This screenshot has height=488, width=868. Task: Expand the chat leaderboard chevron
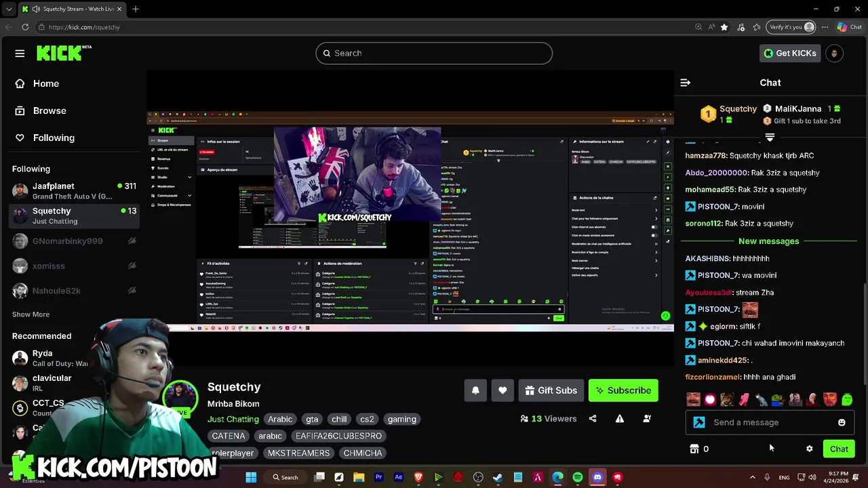coord(770,138)
